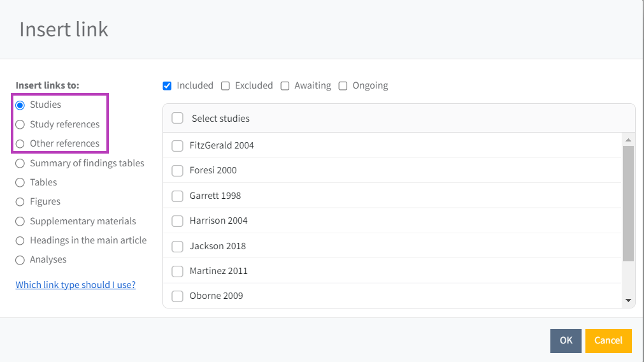Select the Study references radio button
This screenshot has width=644, height=362.
pos(20,124)
